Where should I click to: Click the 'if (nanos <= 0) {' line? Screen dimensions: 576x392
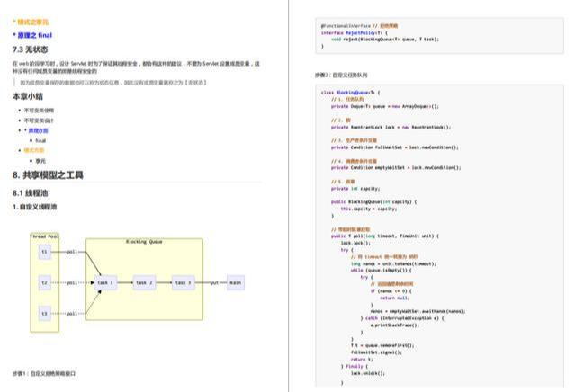click(391, 290)
